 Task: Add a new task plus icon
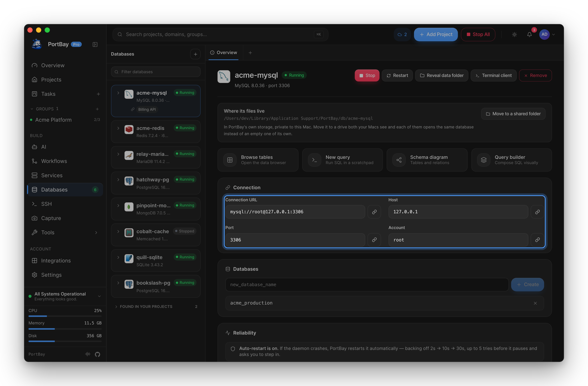coord(98,94)
